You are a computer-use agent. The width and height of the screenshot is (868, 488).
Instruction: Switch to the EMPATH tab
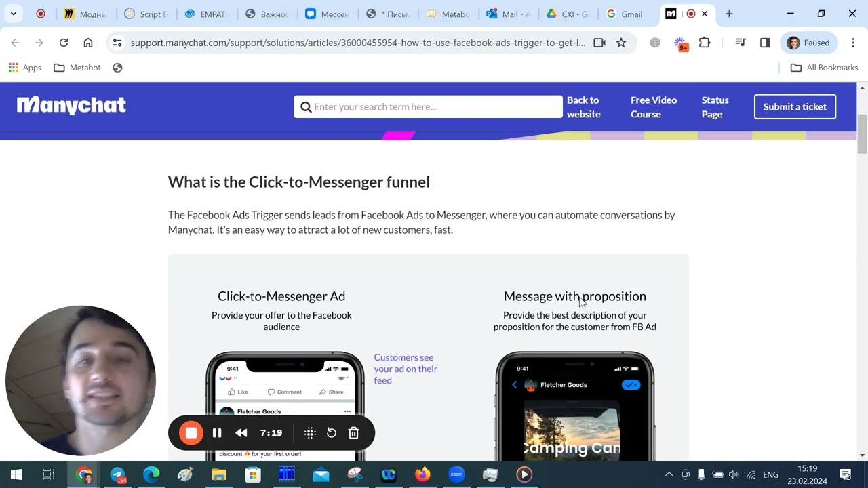[207, 14]
